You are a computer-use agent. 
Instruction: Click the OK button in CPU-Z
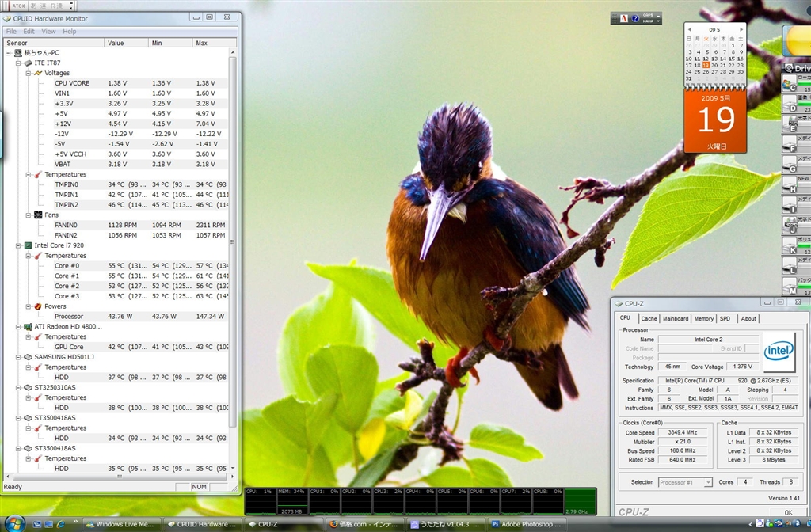point(788,512)
